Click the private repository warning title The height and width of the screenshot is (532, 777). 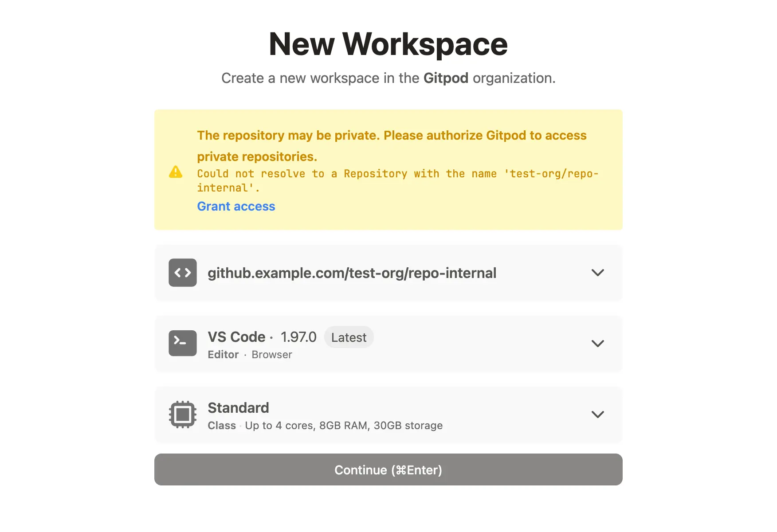392,146
